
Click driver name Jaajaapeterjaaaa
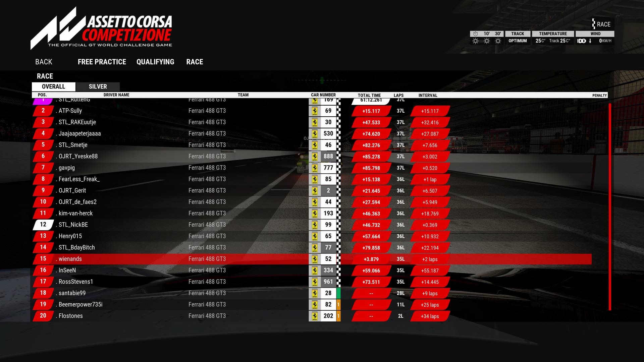(x=79, y=134)
